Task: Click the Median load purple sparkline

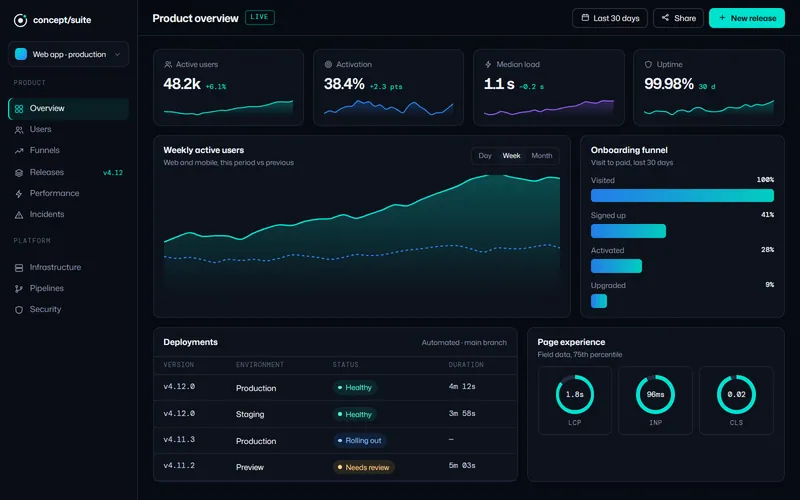Action: (549, 108)
